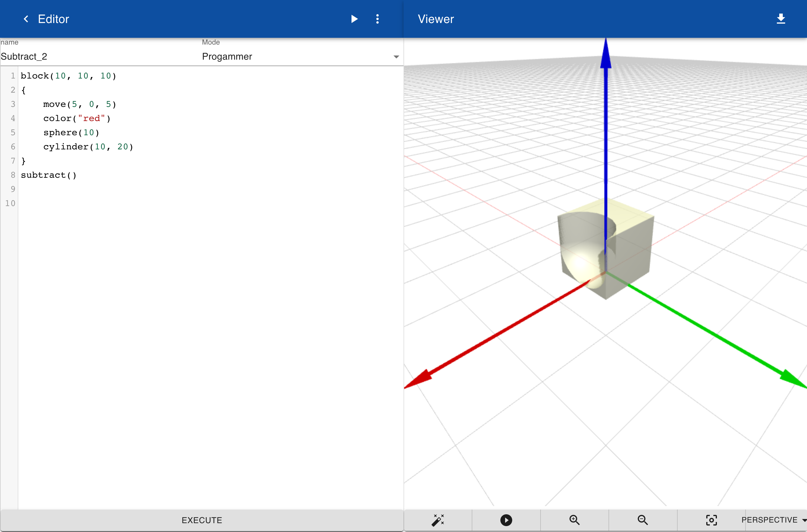Click the Editor title text

(53, 19)
